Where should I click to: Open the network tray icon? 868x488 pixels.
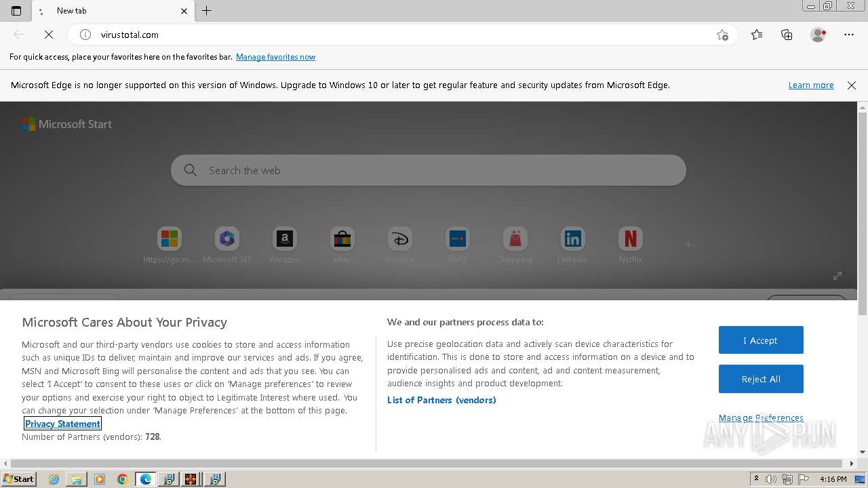pyautogui.click(x=787, y=479)
